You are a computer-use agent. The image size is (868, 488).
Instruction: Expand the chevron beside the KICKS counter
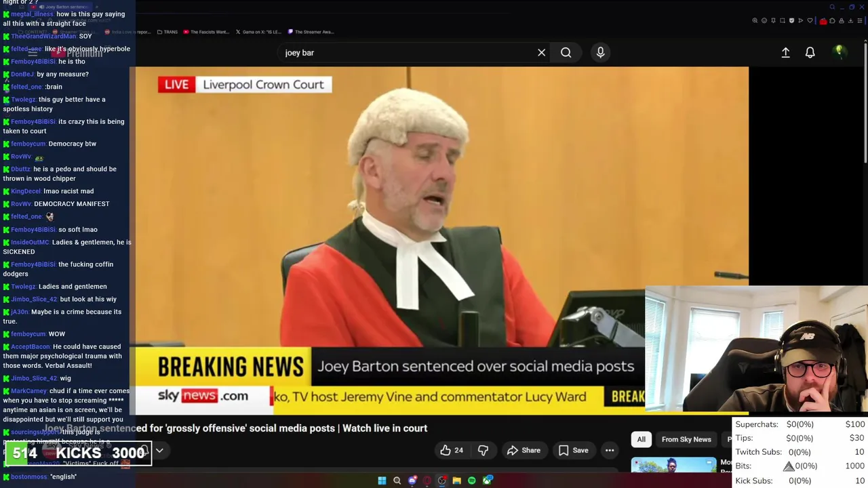pos(159,451)
